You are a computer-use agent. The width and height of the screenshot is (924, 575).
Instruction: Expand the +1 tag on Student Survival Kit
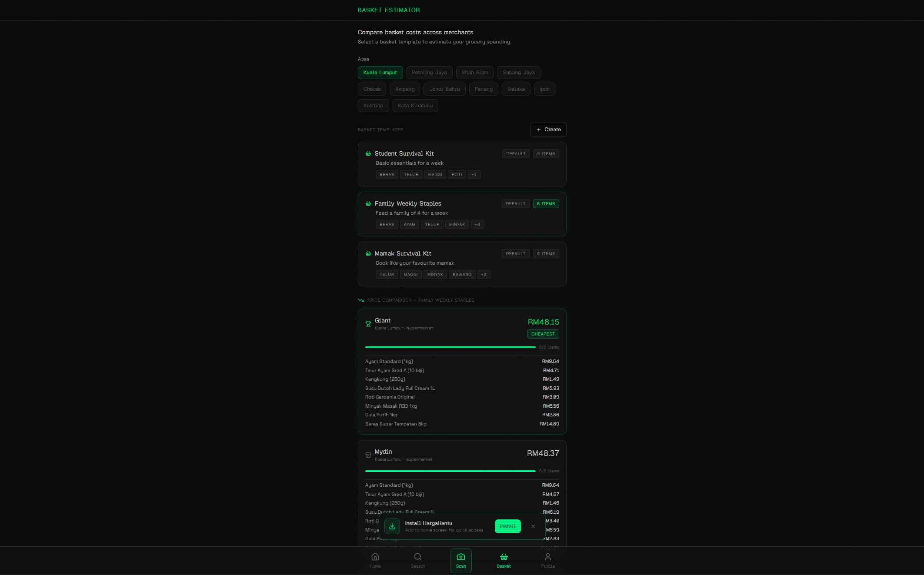(x=474, y=175)
